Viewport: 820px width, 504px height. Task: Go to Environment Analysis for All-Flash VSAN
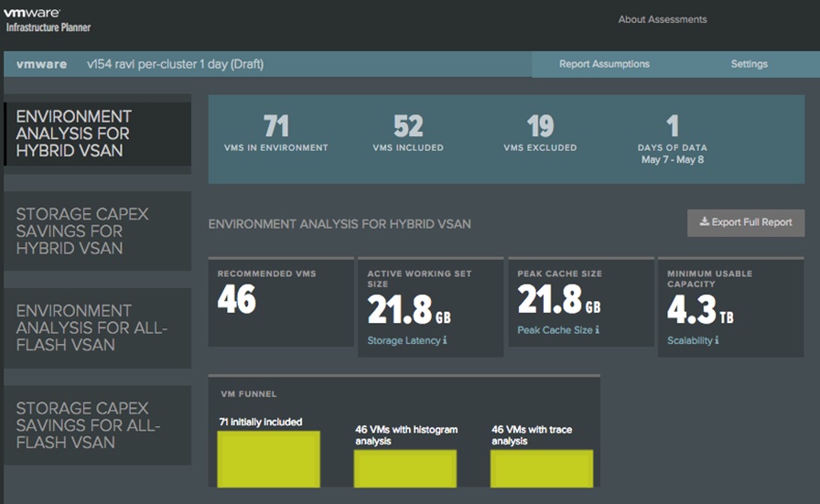pos(98,327)
